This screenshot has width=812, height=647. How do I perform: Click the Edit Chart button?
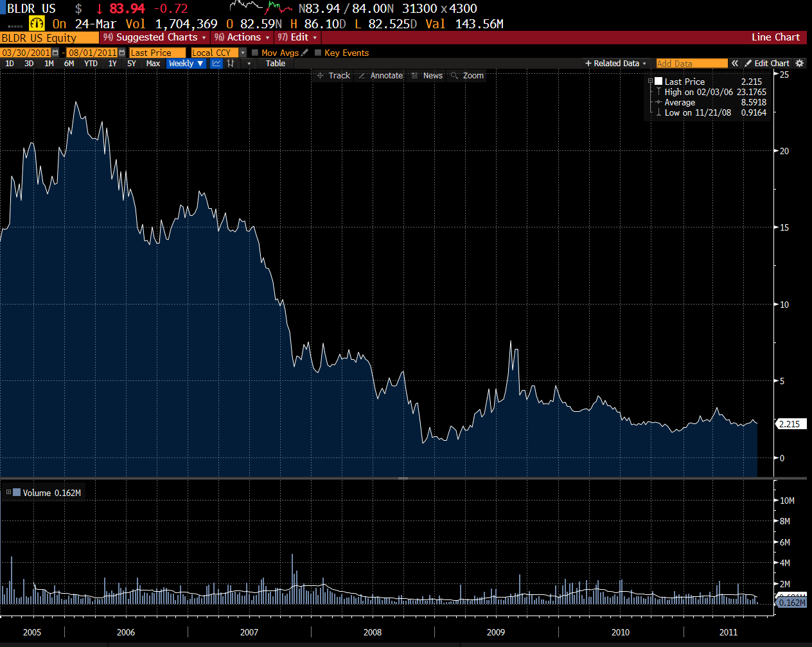click(x=766, y=63)
